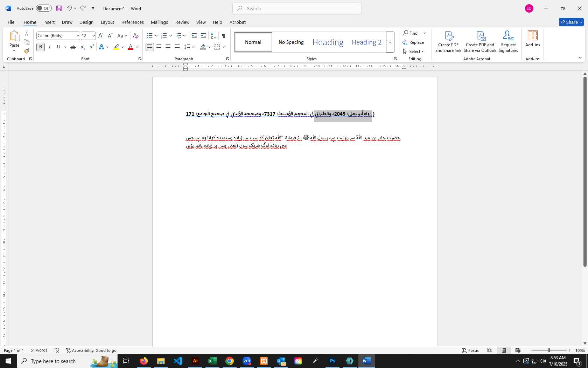The image size is (588, 368).
Task: Center align the text
Action: [159, 47]
